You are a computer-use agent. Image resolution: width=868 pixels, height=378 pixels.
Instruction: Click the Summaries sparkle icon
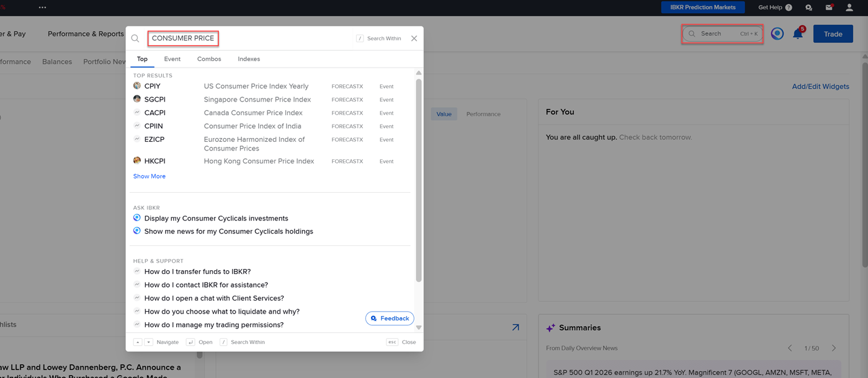550,328
